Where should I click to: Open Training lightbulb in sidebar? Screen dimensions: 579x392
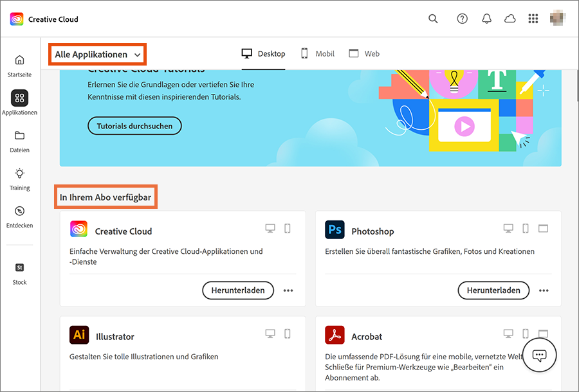tap(19, 179)
